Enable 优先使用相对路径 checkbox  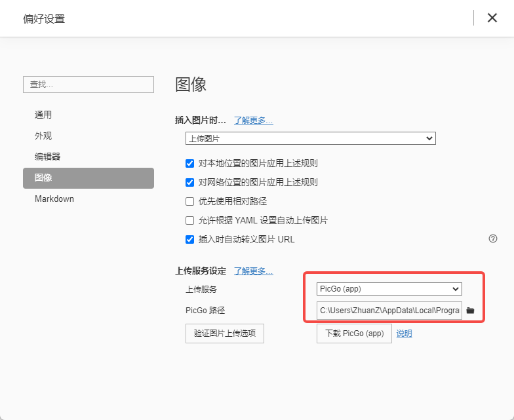[x=190, y=202]
